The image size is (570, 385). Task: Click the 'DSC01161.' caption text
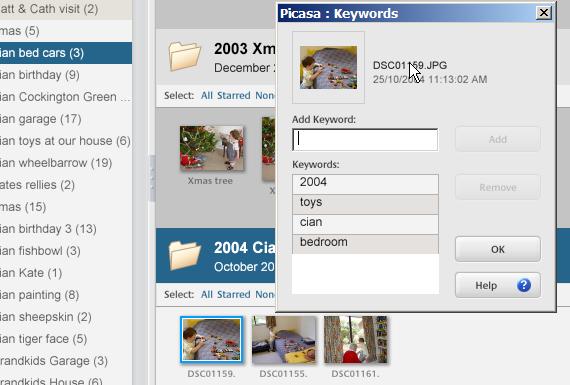(355, 374)
